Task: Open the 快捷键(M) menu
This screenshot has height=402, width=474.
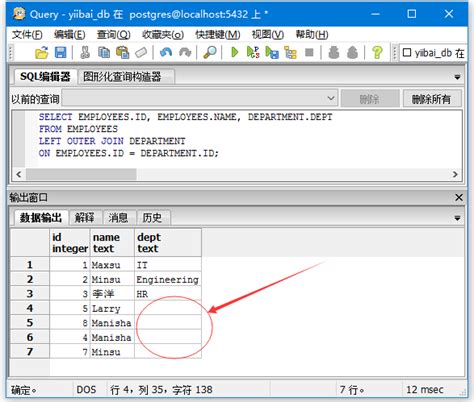Action: click(x=218, y=34)
